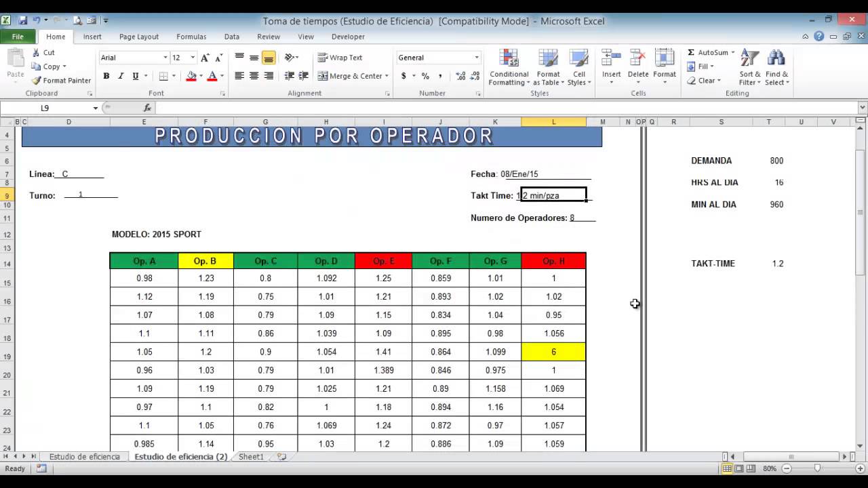Click the insert function fx icon
The width and height of the screenshot is (868, 488).
coord(147,108)
